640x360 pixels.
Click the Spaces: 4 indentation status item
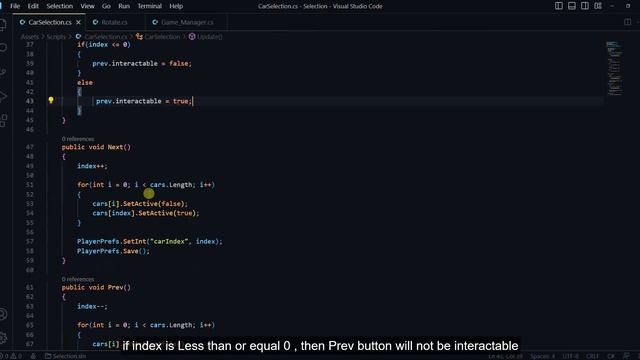542,356
